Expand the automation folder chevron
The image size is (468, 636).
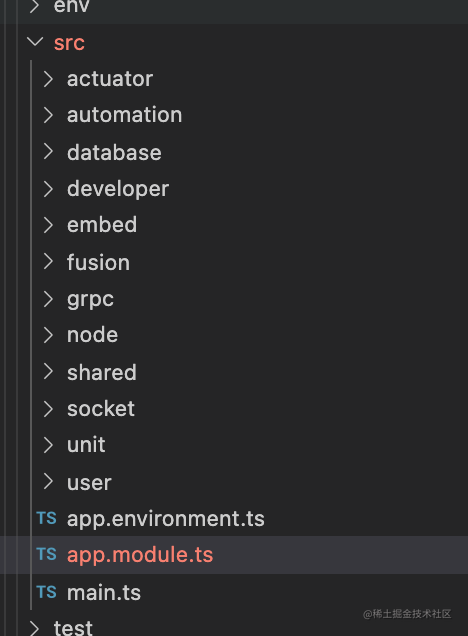[48, 115]
